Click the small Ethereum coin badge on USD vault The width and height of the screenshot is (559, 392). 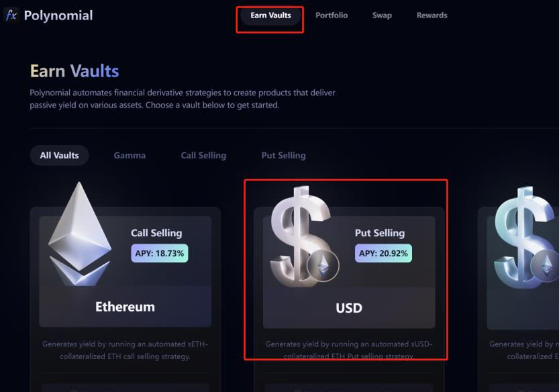point(323,267)
